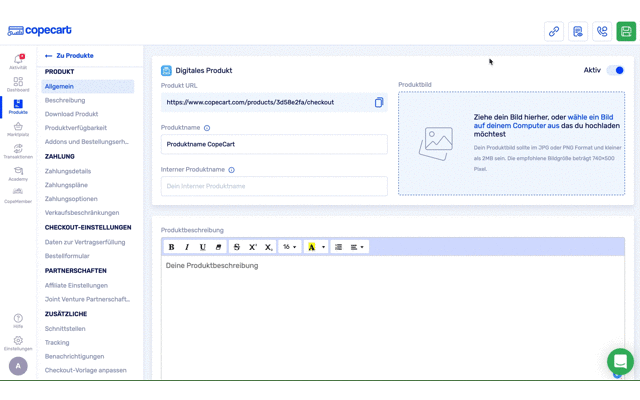
Task: Expand the text alignment dropdown
Action: (357, 247)
